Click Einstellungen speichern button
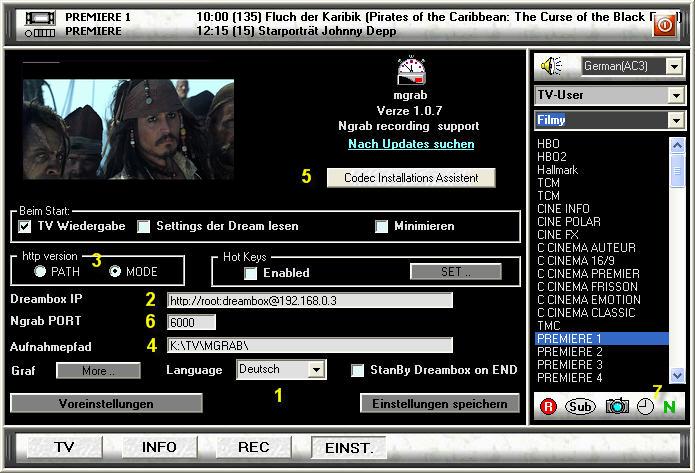The image size is (695, 473). coord(440,403)
